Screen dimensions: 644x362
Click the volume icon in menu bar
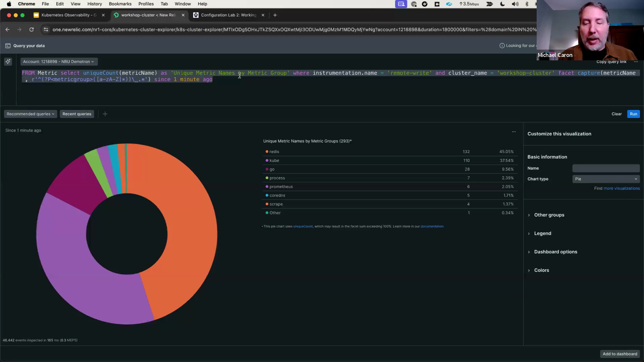[515, 4]
